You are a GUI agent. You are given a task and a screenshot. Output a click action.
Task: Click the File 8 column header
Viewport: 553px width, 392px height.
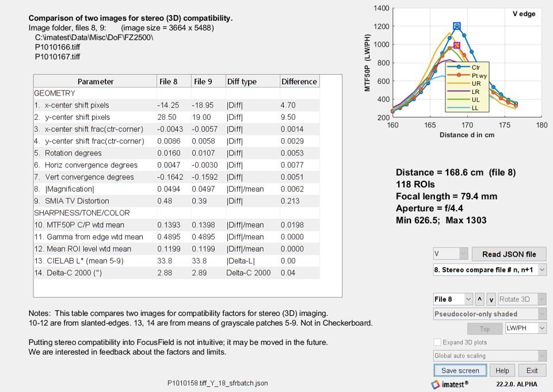tap(174, 82)
